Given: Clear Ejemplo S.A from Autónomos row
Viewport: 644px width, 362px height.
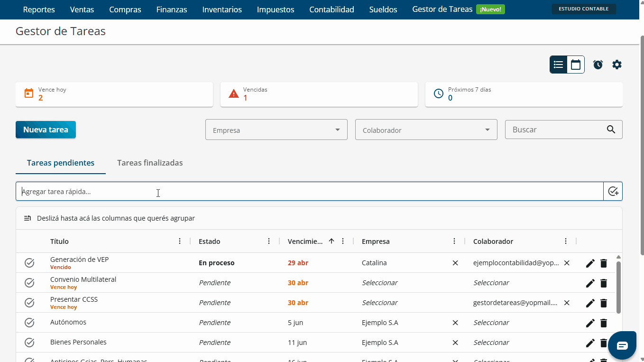Looking at the screenshot, I should (455, 323).
